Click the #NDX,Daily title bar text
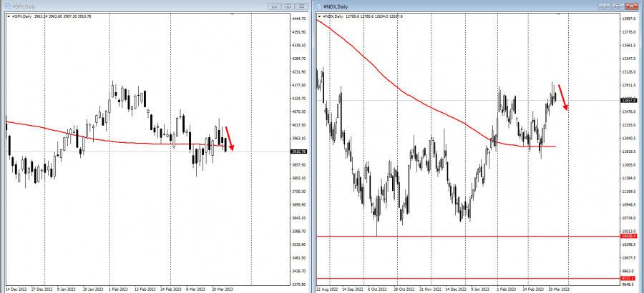 click(334, 6)
